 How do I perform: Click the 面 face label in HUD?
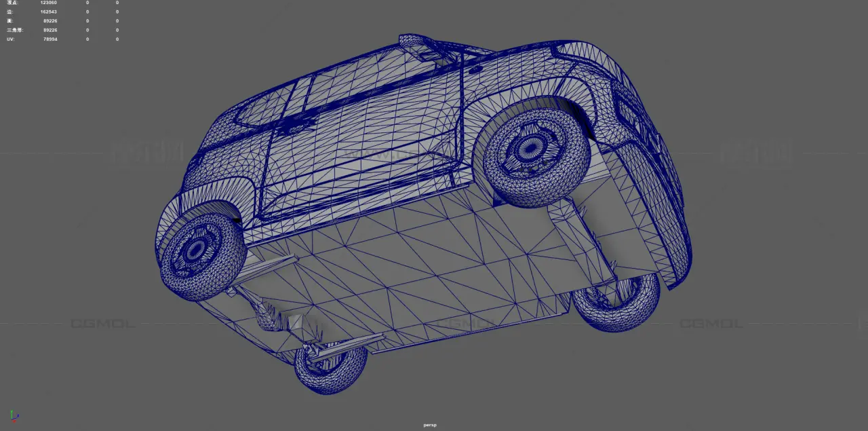(9, 21)
